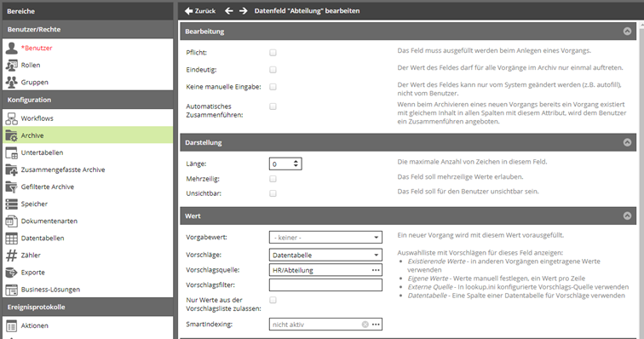Open Gefilterte Archive entry

[x=47, y=187]
